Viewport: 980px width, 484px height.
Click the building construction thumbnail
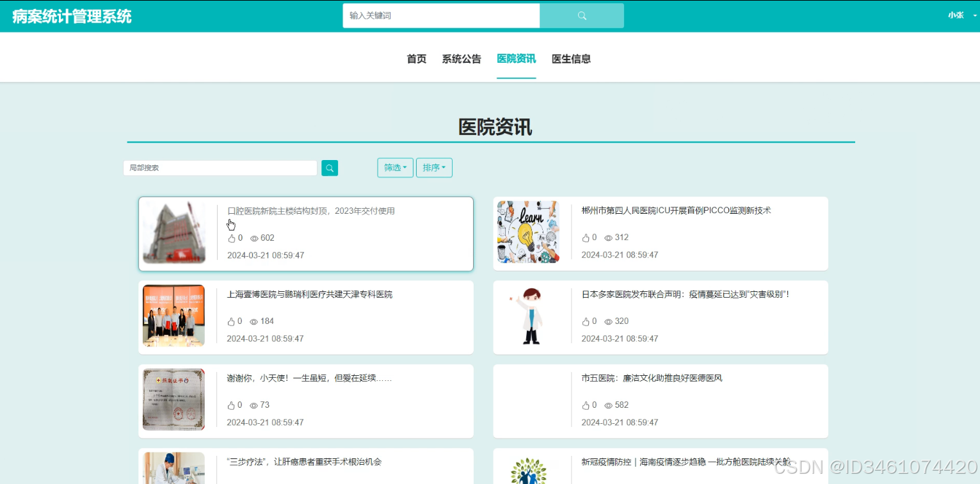pos(173,232)
